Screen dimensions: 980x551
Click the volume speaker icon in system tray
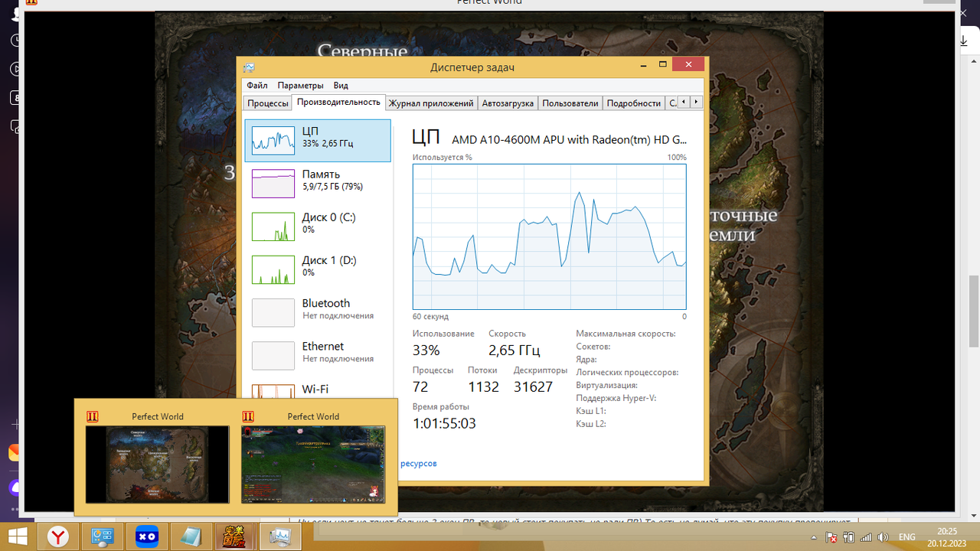pyautogui.click(x=883, y=537)
